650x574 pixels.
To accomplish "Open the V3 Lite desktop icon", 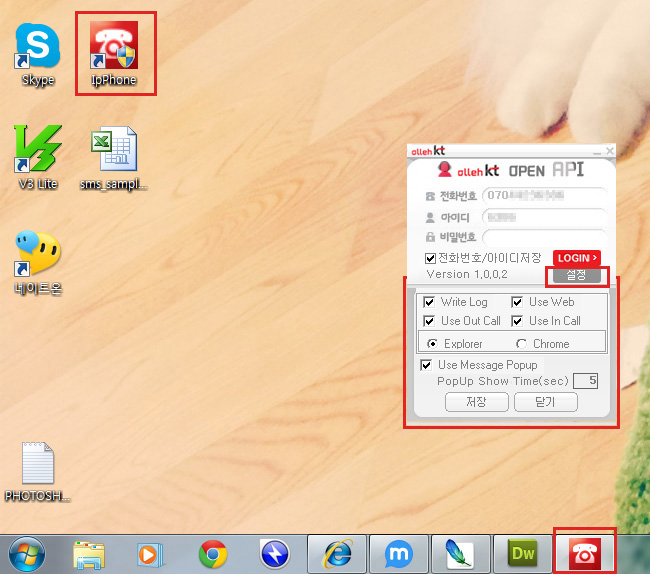I will [38, 151].
